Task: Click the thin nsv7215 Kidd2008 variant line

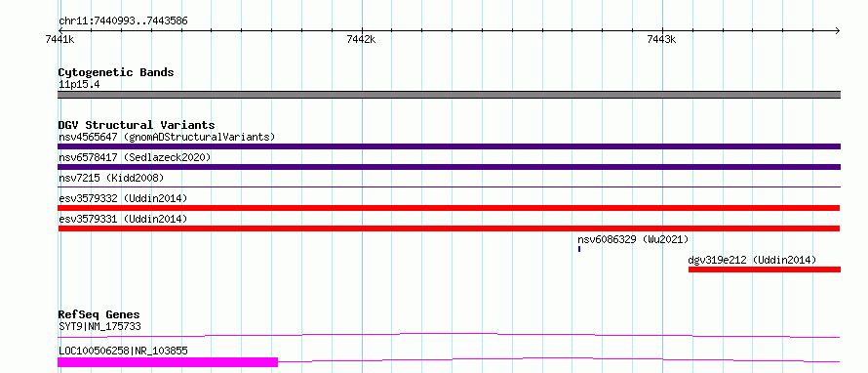Action: tap(449, 187)
